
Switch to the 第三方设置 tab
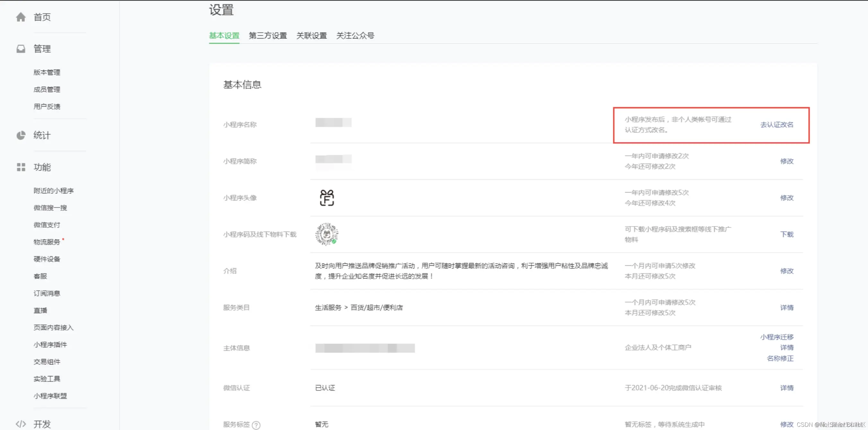click(x=268, y=36)
